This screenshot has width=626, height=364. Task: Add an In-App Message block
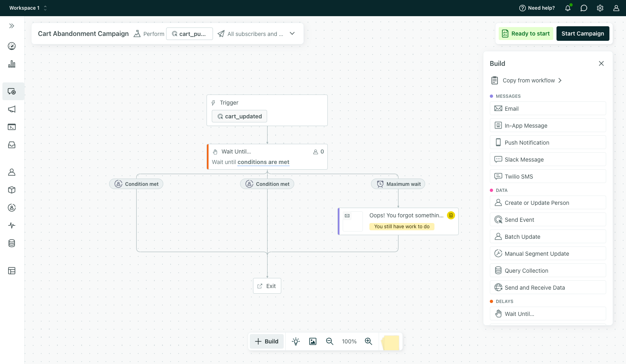[548, 125]
